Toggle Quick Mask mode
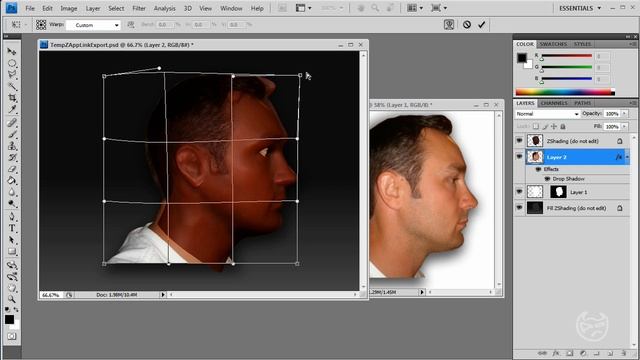 [x=11, y=336]
